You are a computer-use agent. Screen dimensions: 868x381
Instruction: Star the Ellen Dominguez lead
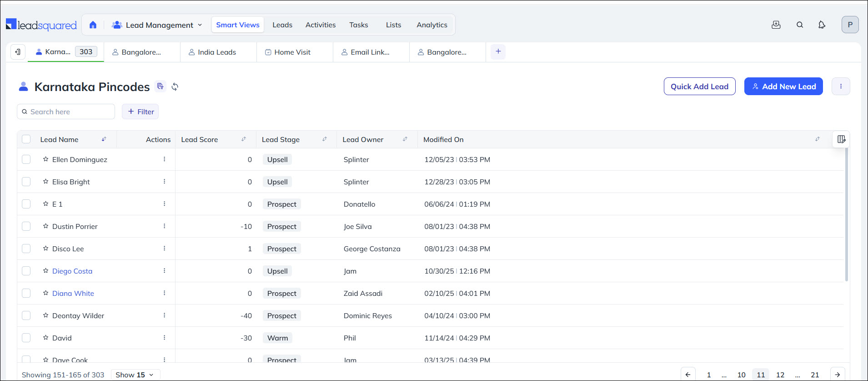click(45, 159)
